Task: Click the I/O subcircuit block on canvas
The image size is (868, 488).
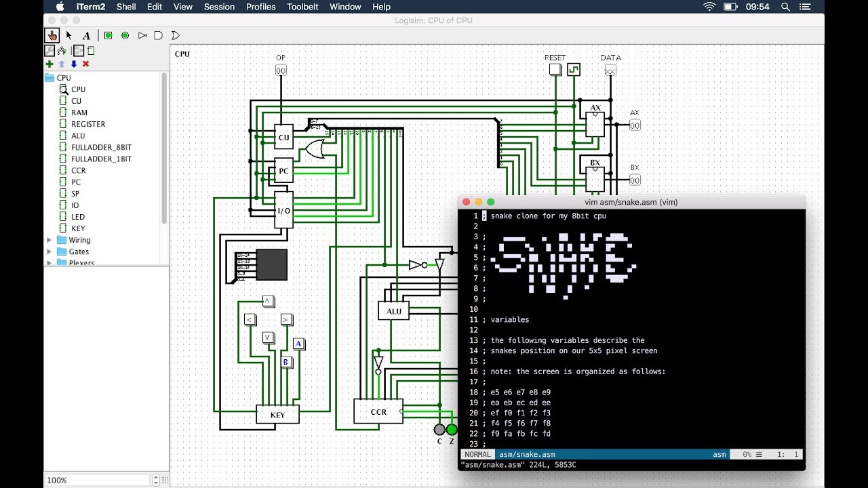Action: (x=283, y=210)
